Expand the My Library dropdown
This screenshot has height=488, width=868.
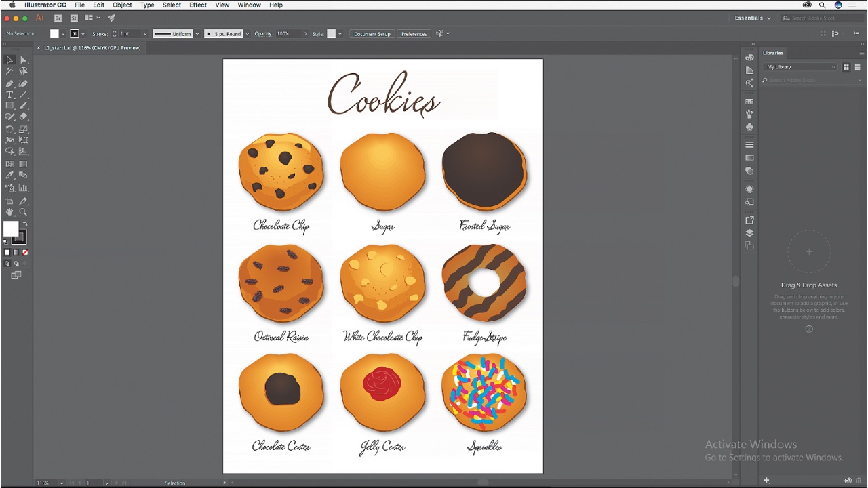coord(800,66)
